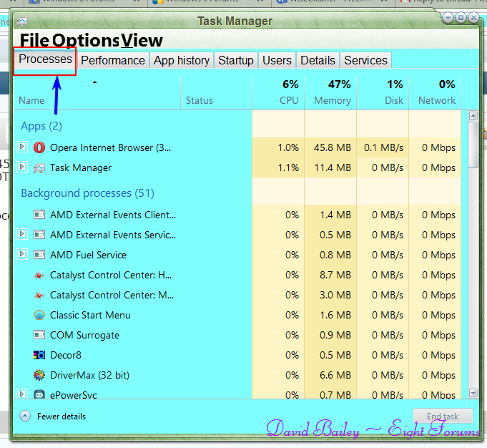Click the AMD External Events Service icon
This screenshot has width=487, height=448.
(39, 235)
